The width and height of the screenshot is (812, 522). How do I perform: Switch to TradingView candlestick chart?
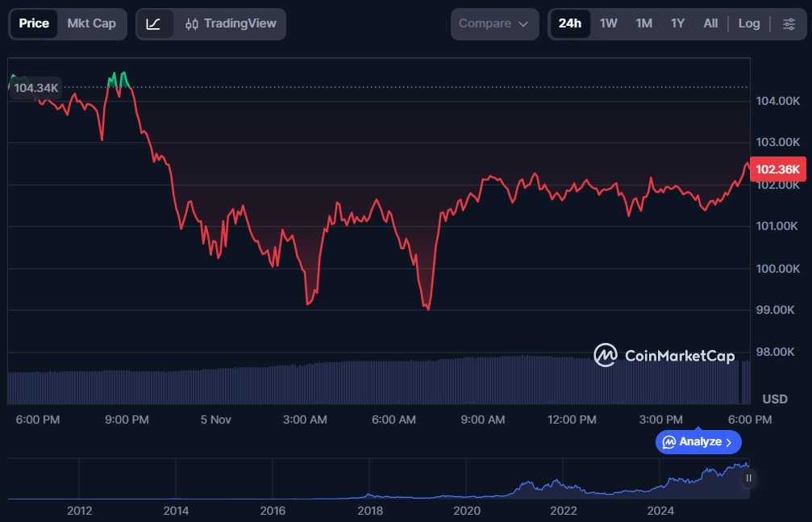(231, 24)
